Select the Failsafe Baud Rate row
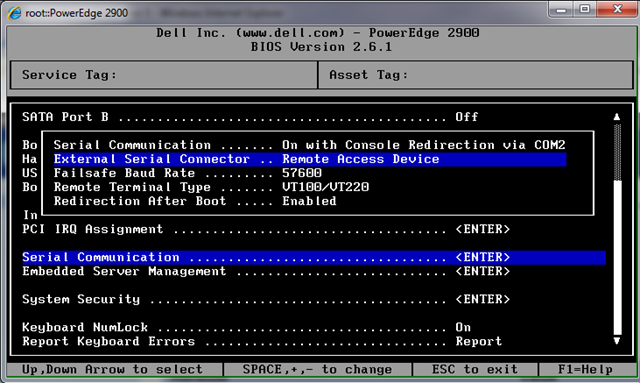This screenshot has height=383, width=640. (x=188, y=173)
